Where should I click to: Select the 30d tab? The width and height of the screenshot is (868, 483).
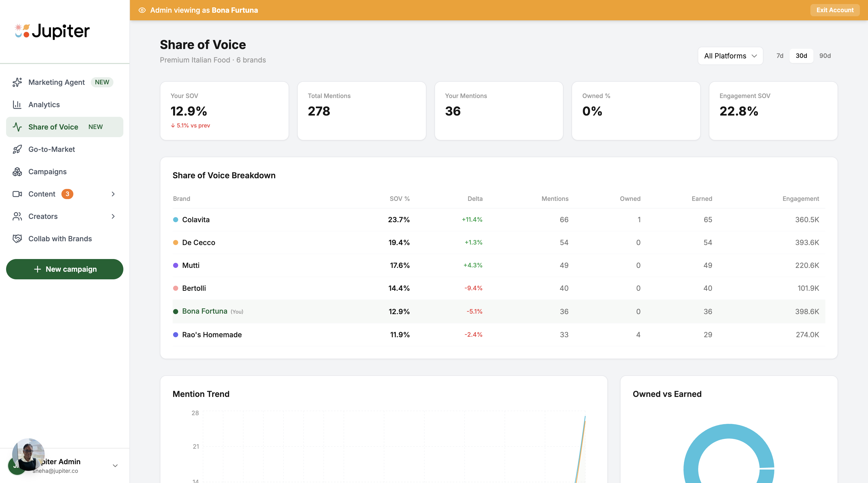point(801,56)
